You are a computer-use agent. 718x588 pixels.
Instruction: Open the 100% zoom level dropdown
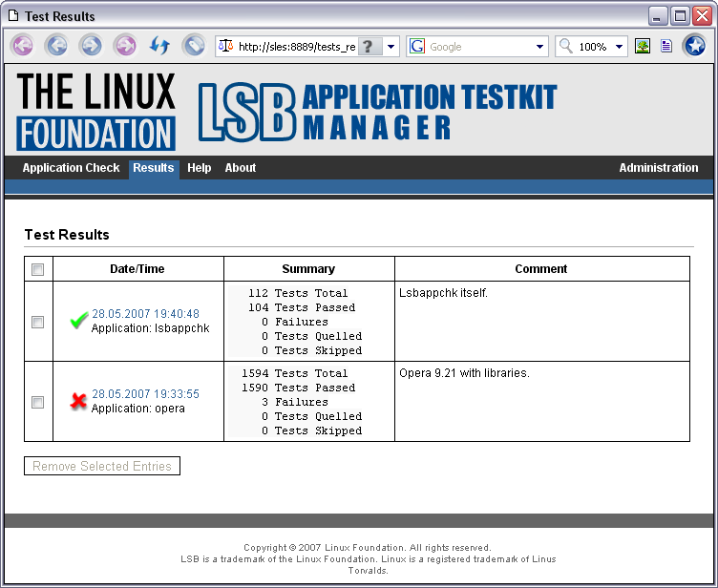[619, 46]
